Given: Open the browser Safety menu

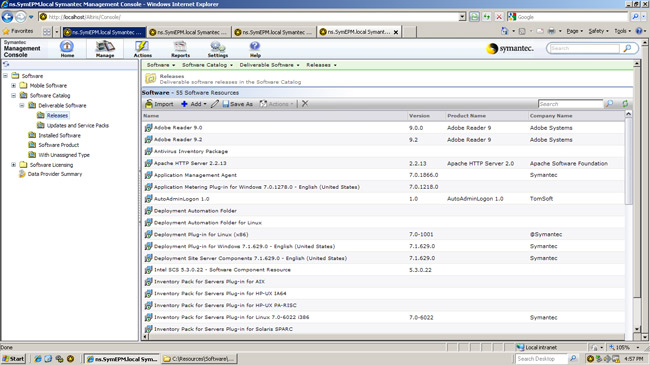Looking at the screenshot, I should pyautogui.click(x=599, y=31).
